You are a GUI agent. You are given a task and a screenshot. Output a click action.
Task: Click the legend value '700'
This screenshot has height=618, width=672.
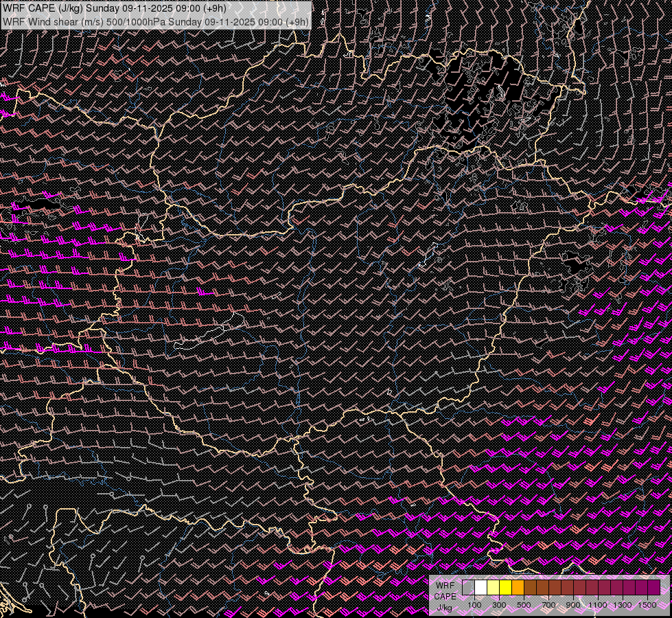(548, 605)
